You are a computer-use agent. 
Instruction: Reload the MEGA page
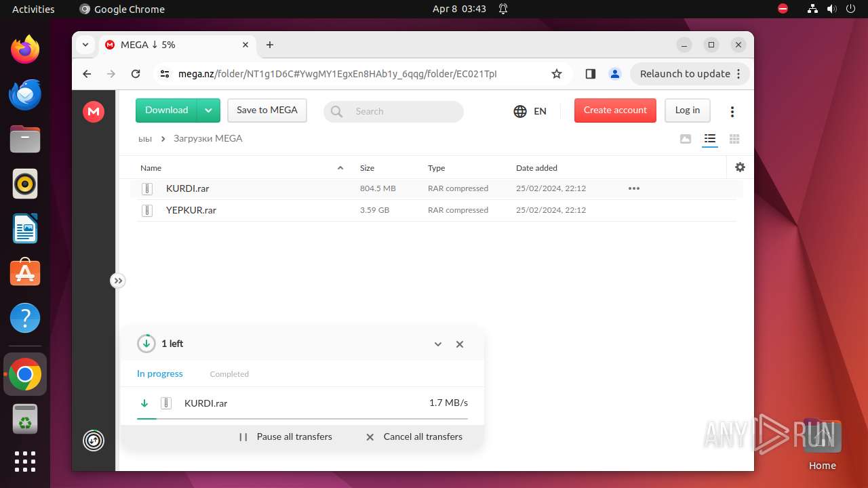point(136,74)
